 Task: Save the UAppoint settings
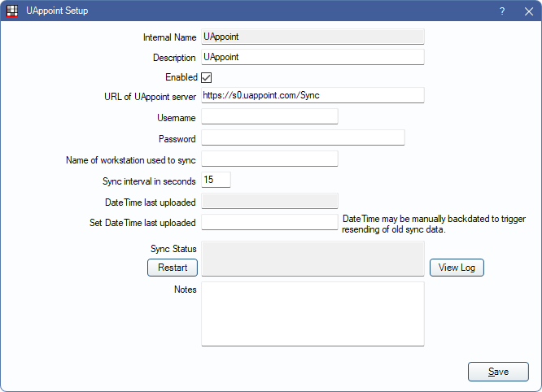498,372
